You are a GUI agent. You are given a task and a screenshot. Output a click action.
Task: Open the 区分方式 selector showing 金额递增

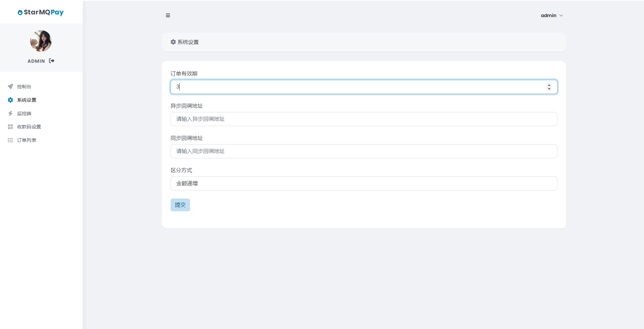click(x=363, y=183)
